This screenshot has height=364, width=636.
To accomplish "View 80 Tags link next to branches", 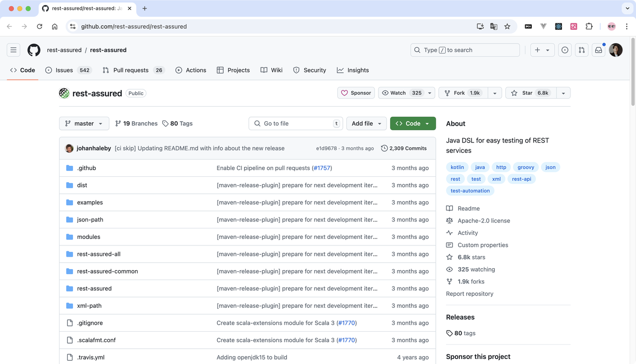I will (177, 124).
